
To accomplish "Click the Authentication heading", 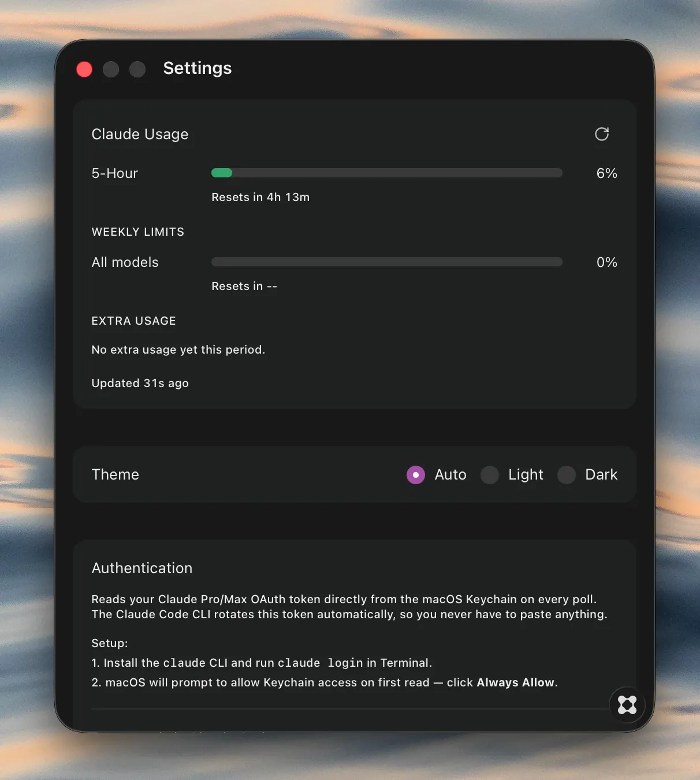I will pos(142,568).
